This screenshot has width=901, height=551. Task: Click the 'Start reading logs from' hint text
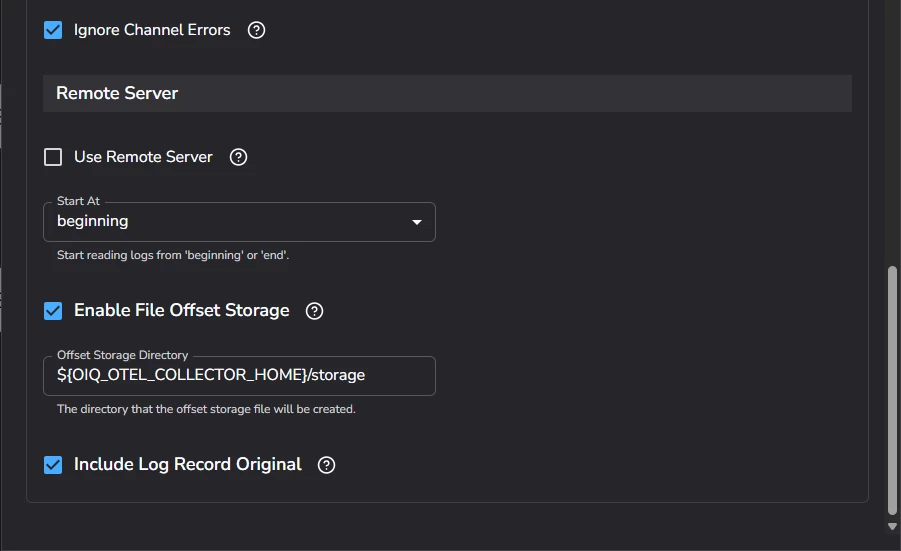tap(173, 255)
